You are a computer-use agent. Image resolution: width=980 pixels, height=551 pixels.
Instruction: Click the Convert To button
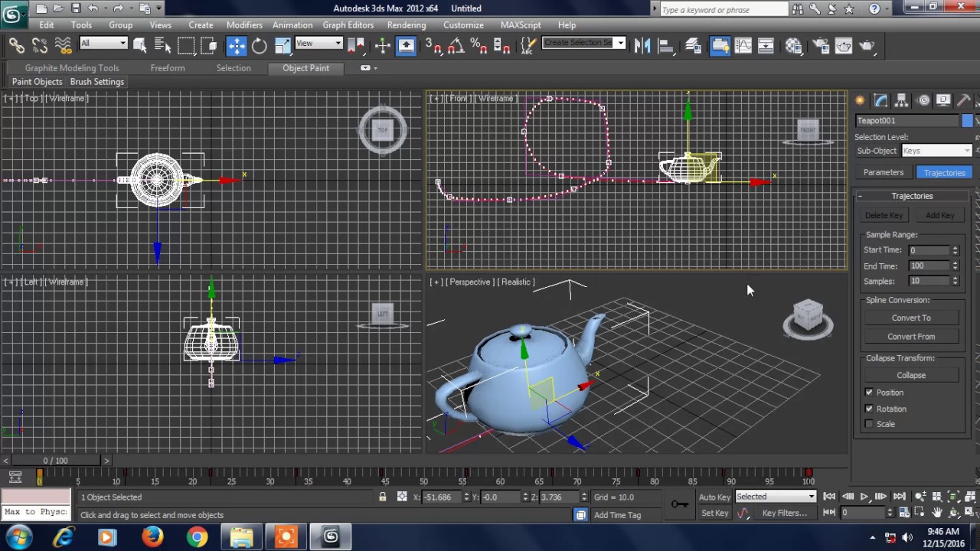tap(911, 318)
